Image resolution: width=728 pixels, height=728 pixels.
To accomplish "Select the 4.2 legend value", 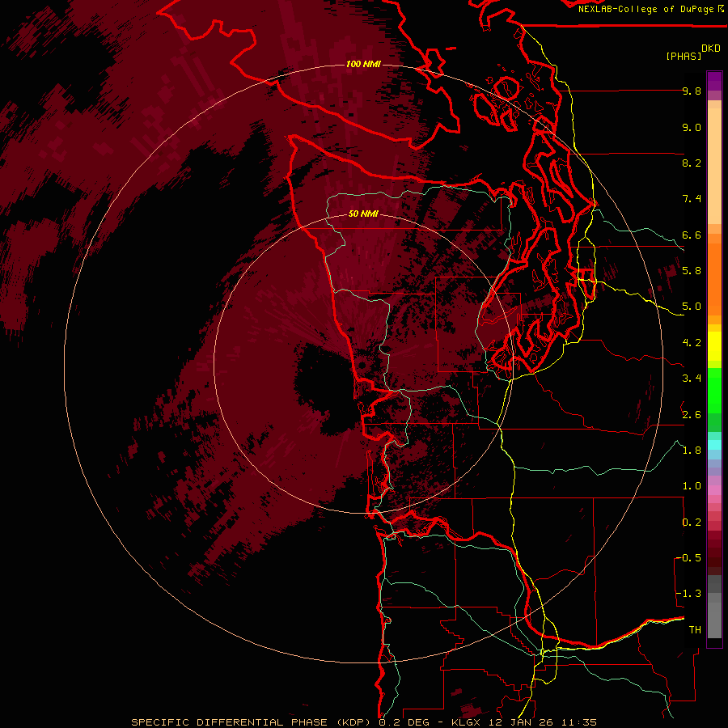I will tap(692, 343).
